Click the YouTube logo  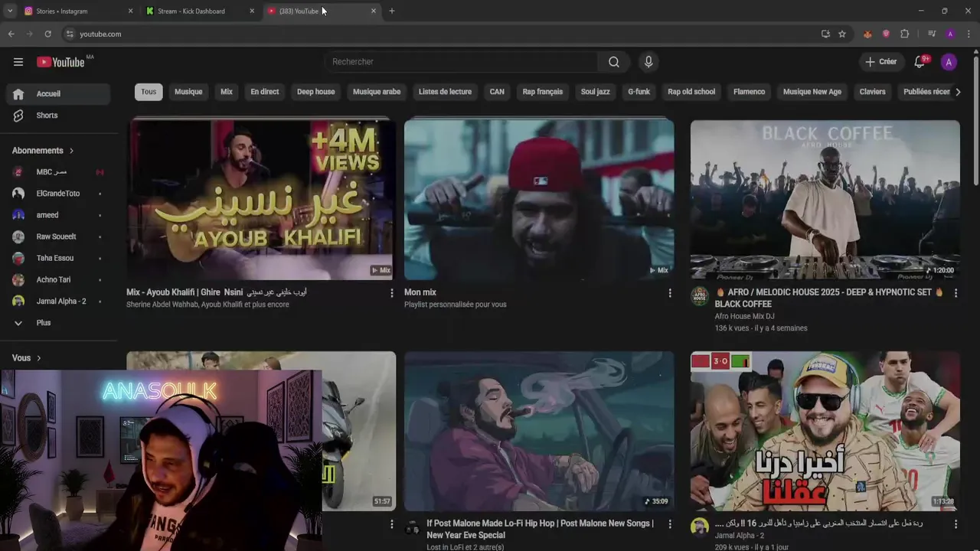coord(61,62)
